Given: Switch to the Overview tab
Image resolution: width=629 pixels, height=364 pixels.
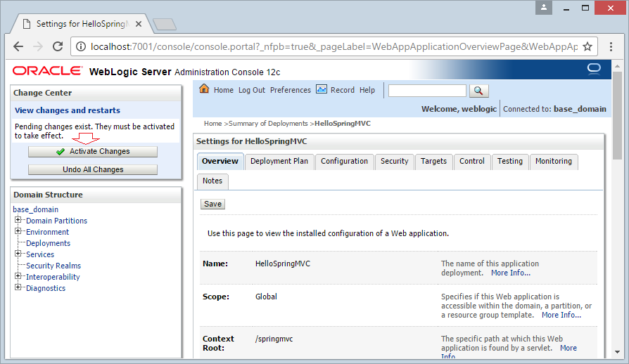Looking at the screenshot, I should [220, 162].
